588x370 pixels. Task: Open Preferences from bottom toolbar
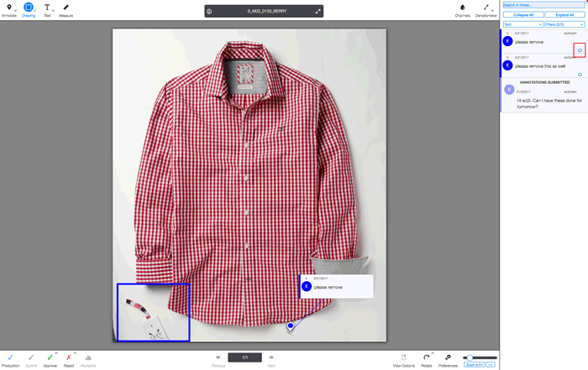pos(448,357)
